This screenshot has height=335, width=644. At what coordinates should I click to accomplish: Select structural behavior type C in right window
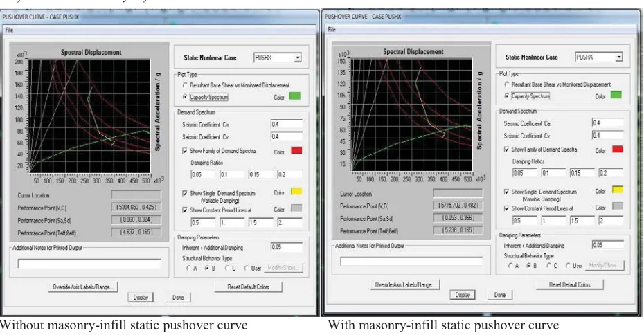click(548, 266)
